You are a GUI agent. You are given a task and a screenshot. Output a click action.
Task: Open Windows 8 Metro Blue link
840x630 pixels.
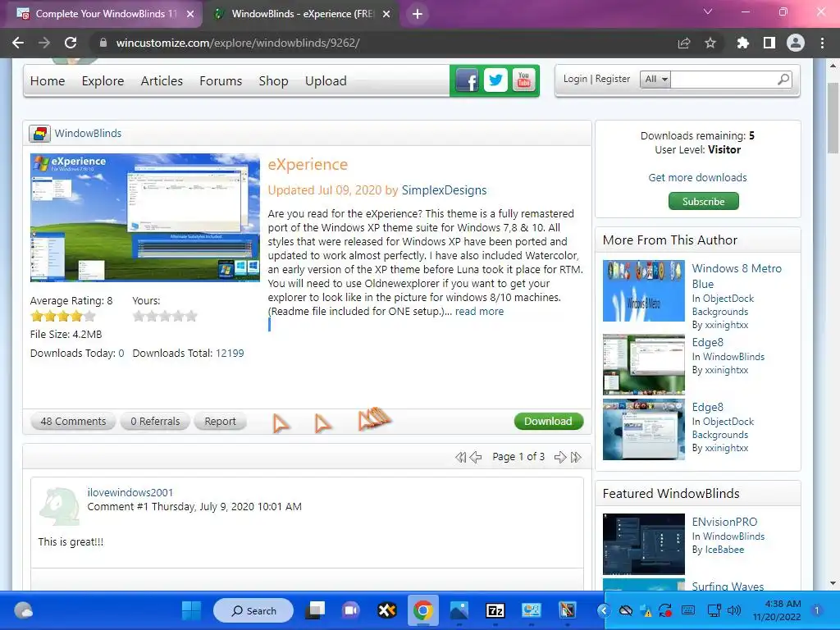click(x=737, y=276)
